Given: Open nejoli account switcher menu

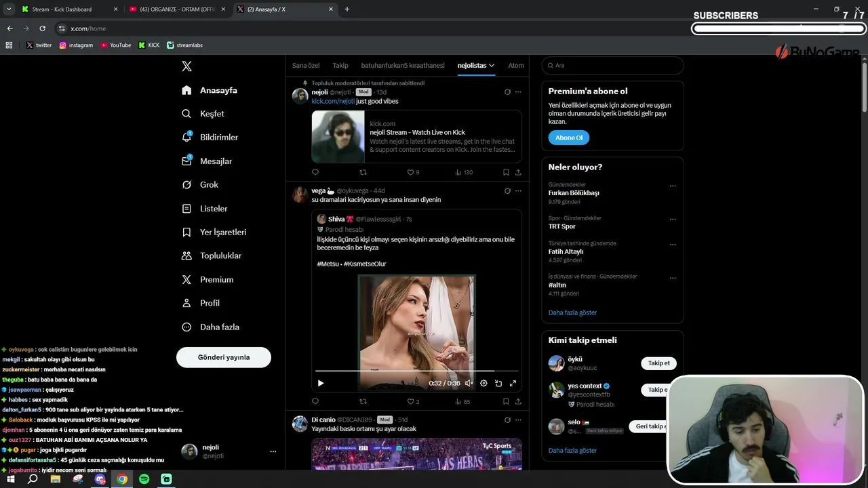Looking at the screenshot, I should 273,451.
